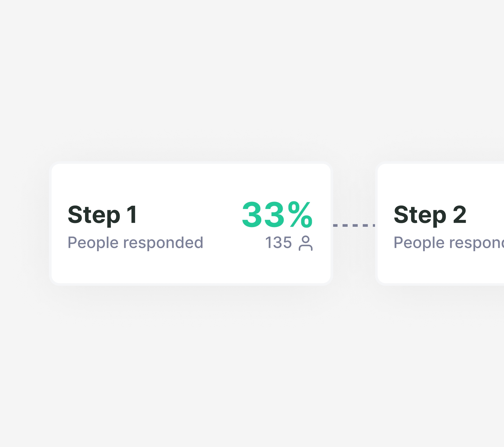The image size is (504, 447).
Task: Select People responded label in Step 1
Action: (136, 243)
